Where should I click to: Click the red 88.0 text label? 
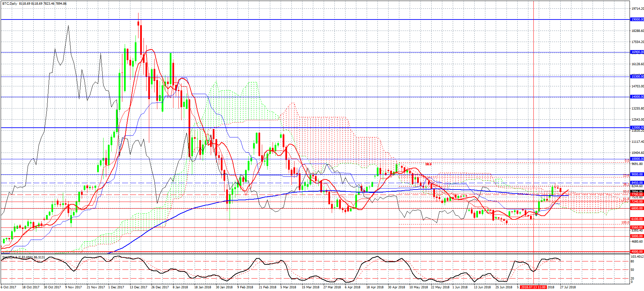pos(428,164)
